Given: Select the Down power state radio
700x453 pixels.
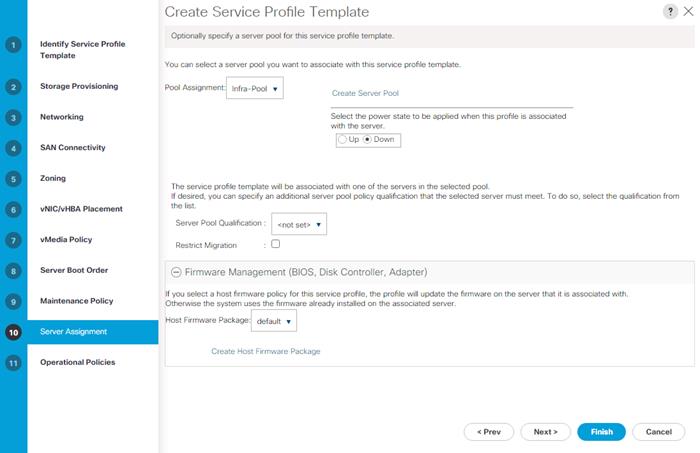Looking at the screenshot, I should coord(367,140).
